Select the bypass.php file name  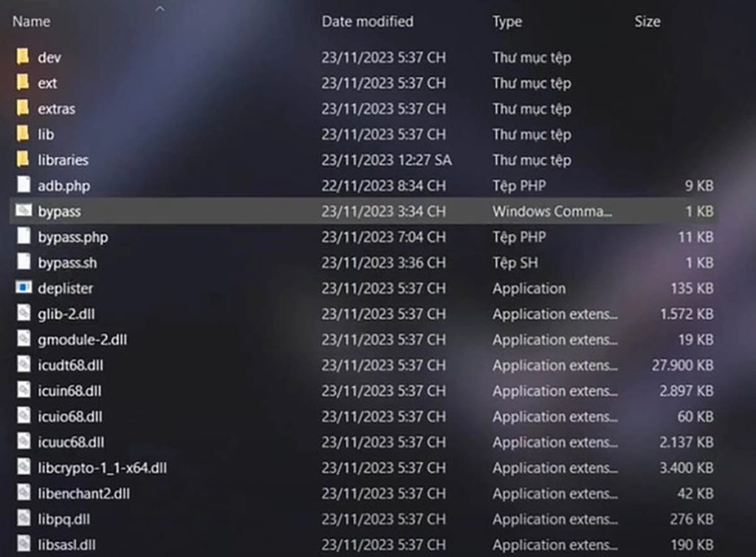(x=73, y=237)
